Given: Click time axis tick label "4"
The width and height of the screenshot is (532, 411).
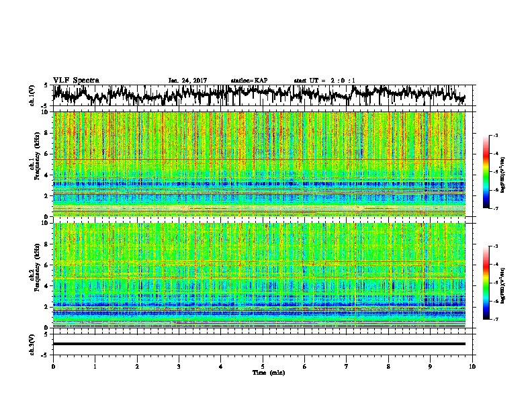Looking at the screenshot, I should (x=221, y=367).
